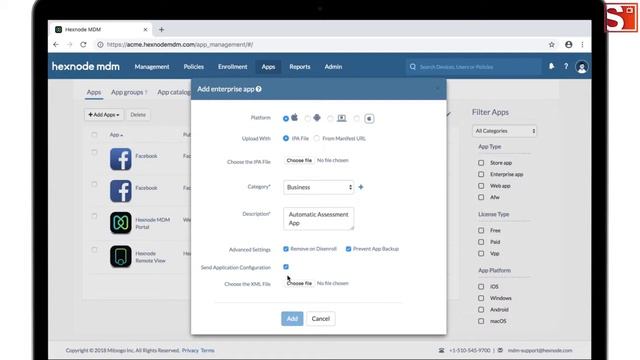Sort by the App column header
Viewport: 640px width, 360px height.
(116, 135)
